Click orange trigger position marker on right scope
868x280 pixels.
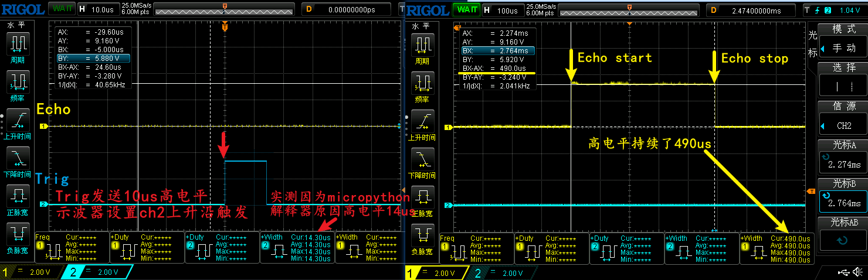tap(457, 27)
